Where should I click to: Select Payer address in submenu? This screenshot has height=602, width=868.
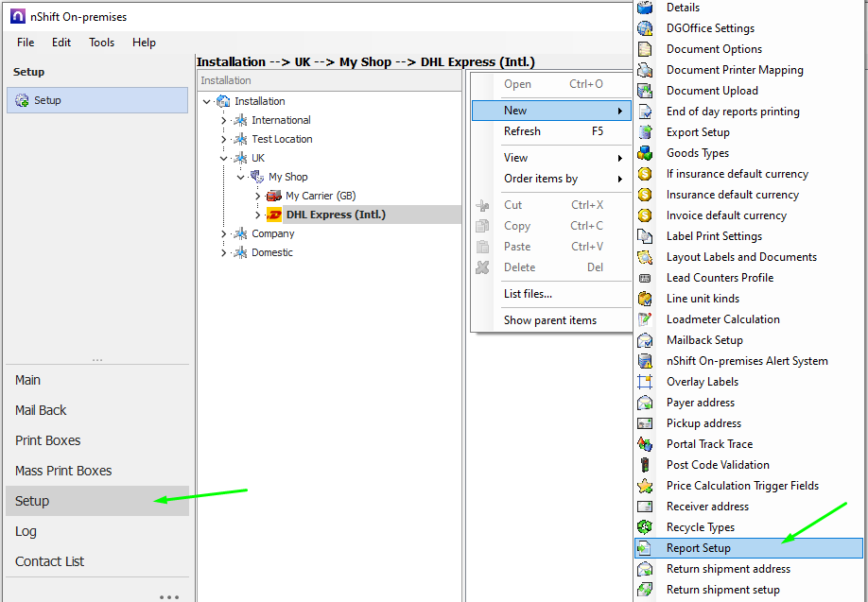(x=749, y=403)
